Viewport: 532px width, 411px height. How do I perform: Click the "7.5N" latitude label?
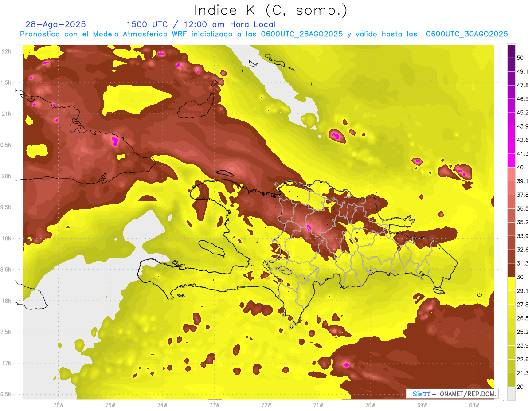pos(7,332)
